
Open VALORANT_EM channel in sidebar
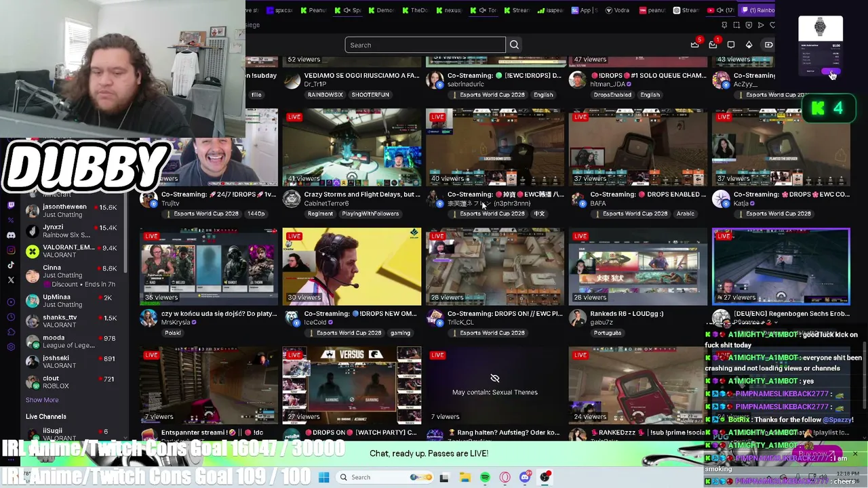[75, 251]
